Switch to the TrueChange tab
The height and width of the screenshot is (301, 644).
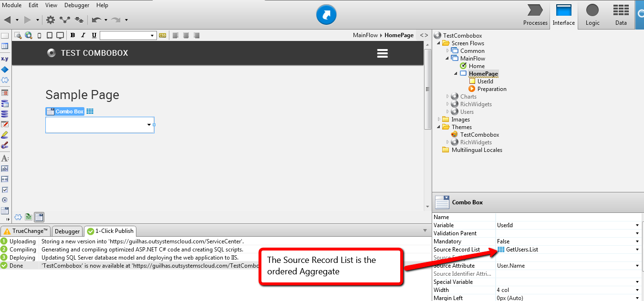[26, 231]
